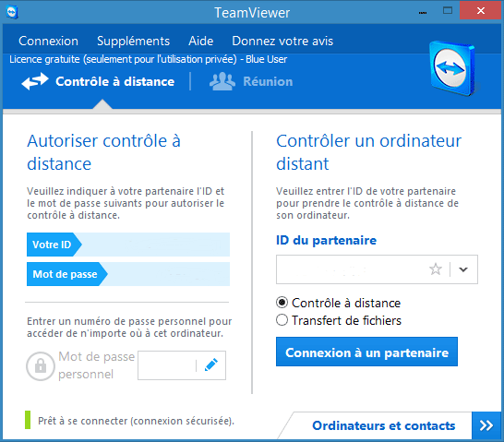
Task: Expand contacts with double-chevron arrow button
Action: point(486,425)
